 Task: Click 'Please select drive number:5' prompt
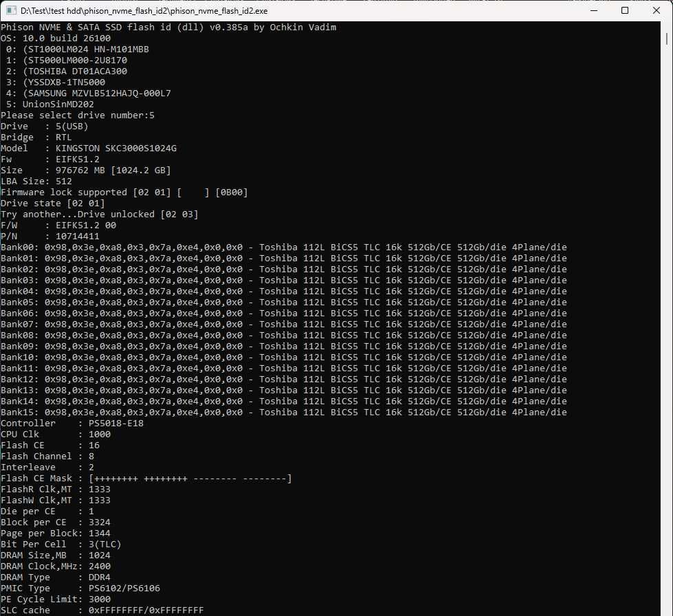(78, 115)
